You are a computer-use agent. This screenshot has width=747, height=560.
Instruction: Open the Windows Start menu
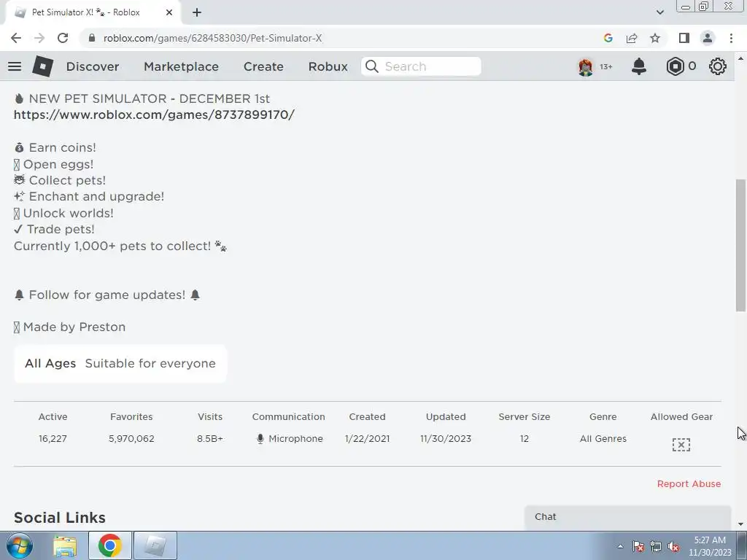tap(19, 545)
